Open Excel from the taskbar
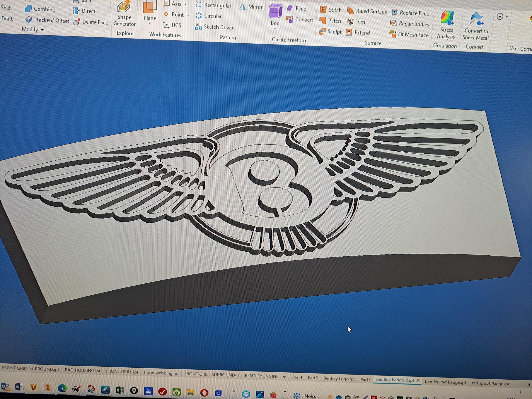 (x=119, y=390)
